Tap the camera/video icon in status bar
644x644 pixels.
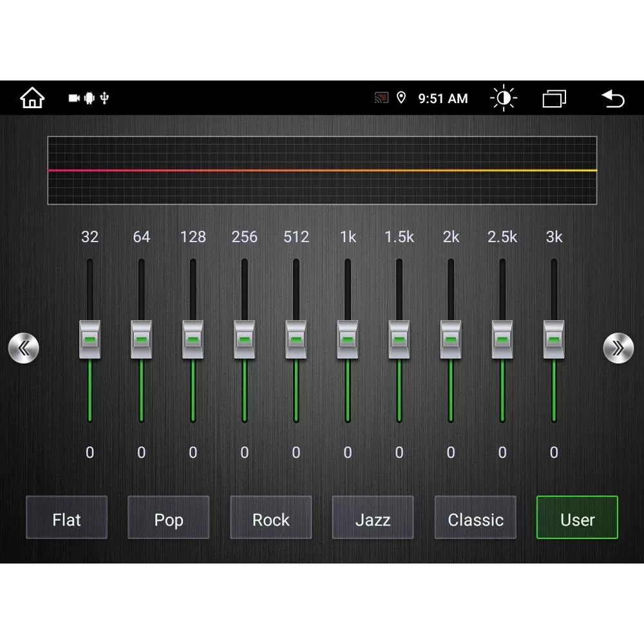click(73, 99)
